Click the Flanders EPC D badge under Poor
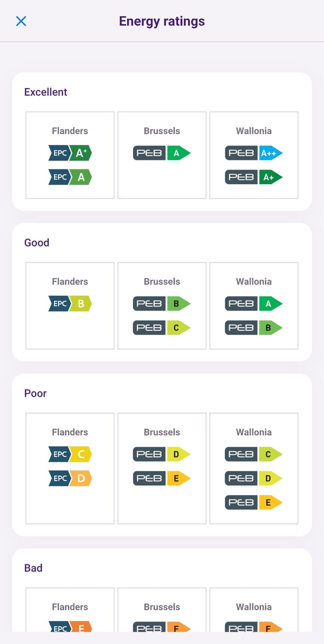Screen dimensions: 324x644 pos(70,478)
